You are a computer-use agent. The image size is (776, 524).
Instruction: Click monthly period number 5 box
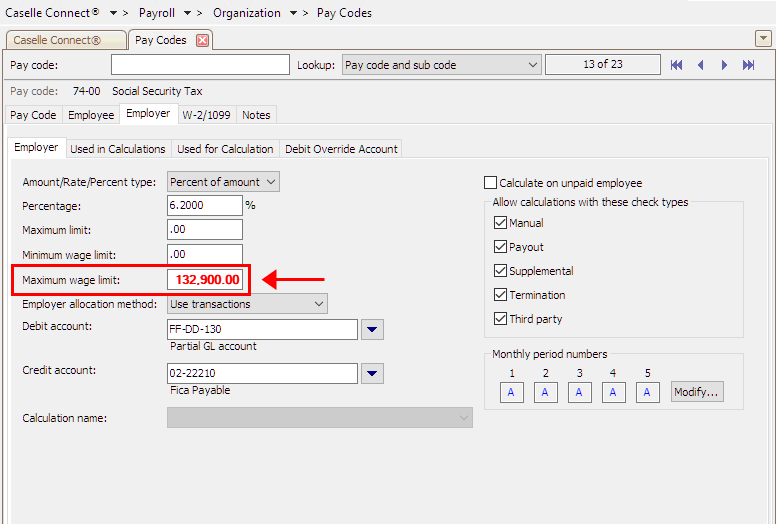point(647,392)
